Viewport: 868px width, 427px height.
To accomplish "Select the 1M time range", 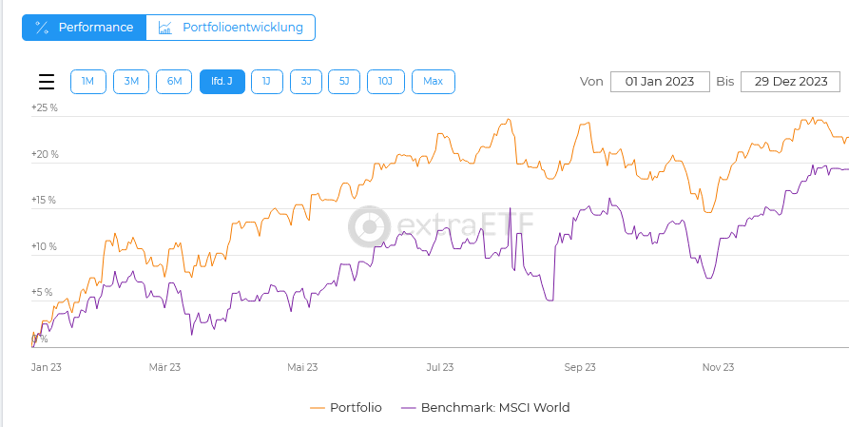I will coord(87,82).
